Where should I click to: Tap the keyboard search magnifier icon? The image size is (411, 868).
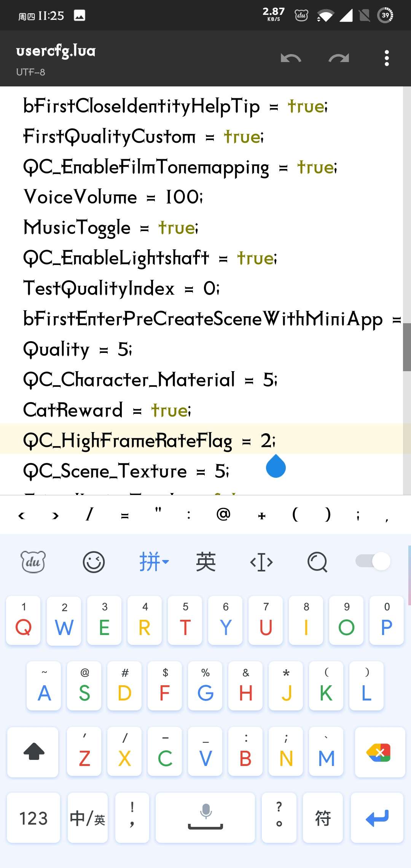tap(317, 562)
